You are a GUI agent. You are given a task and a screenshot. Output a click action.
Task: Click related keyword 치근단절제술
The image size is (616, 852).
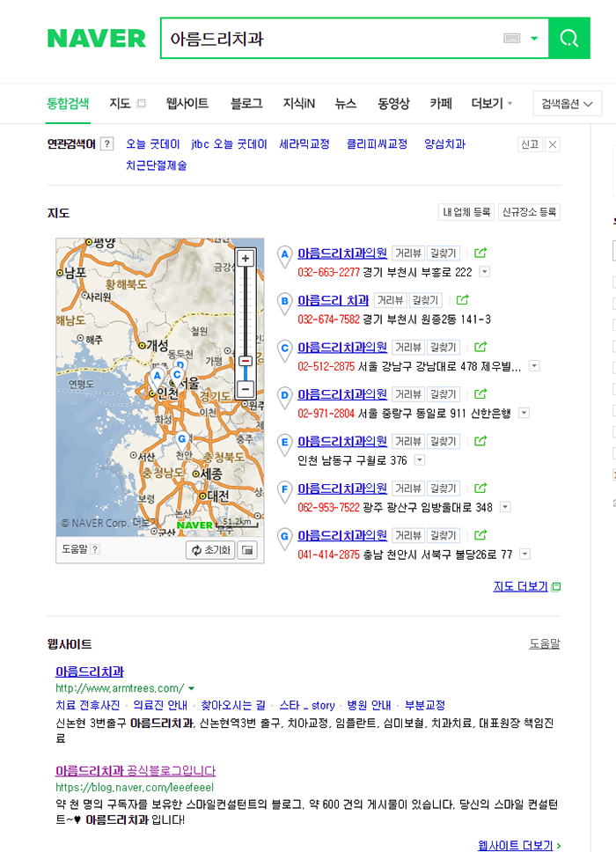(157, 165)
